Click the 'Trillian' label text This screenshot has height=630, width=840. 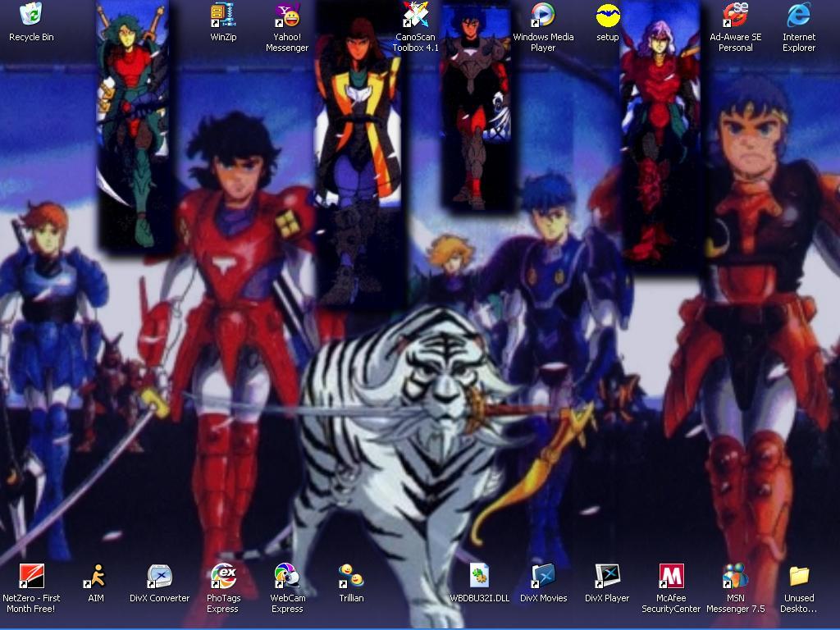point(351,598)
